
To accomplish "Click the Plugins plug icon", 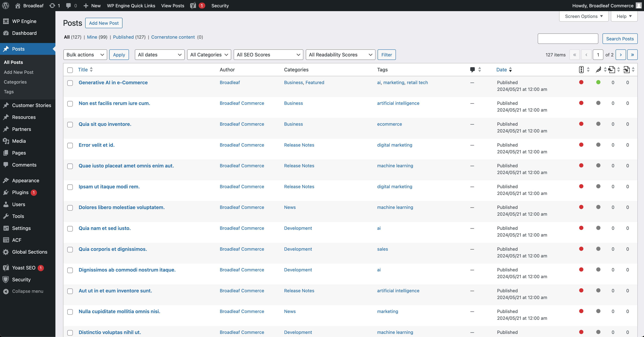I will click(x=6, y=192).
